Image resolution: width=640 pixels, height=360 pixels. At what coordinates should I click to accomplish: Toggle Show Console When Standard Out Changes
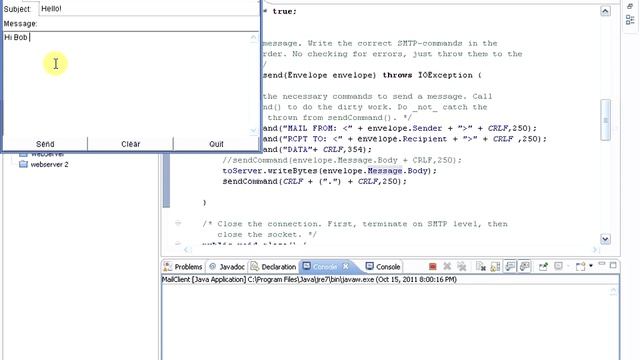tap(510, 267)
